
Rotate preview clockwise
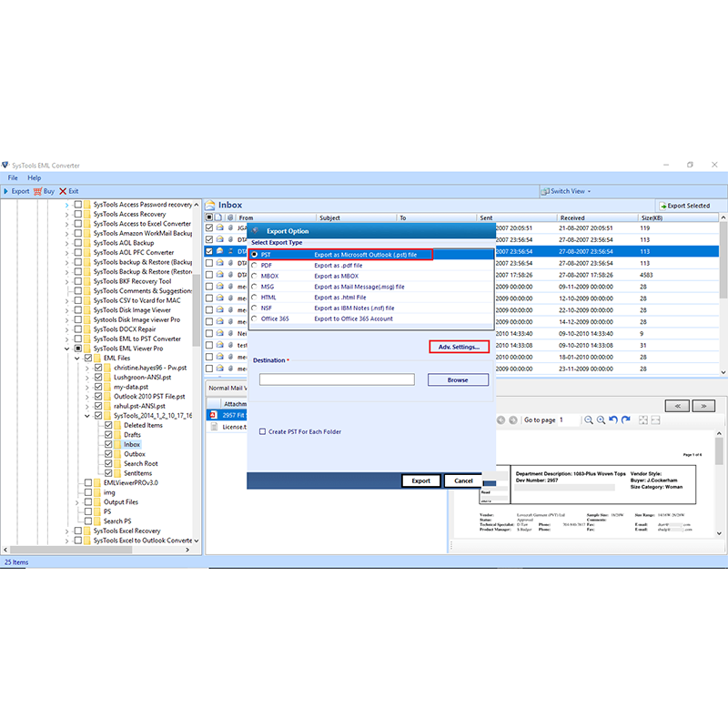point(626,420)
